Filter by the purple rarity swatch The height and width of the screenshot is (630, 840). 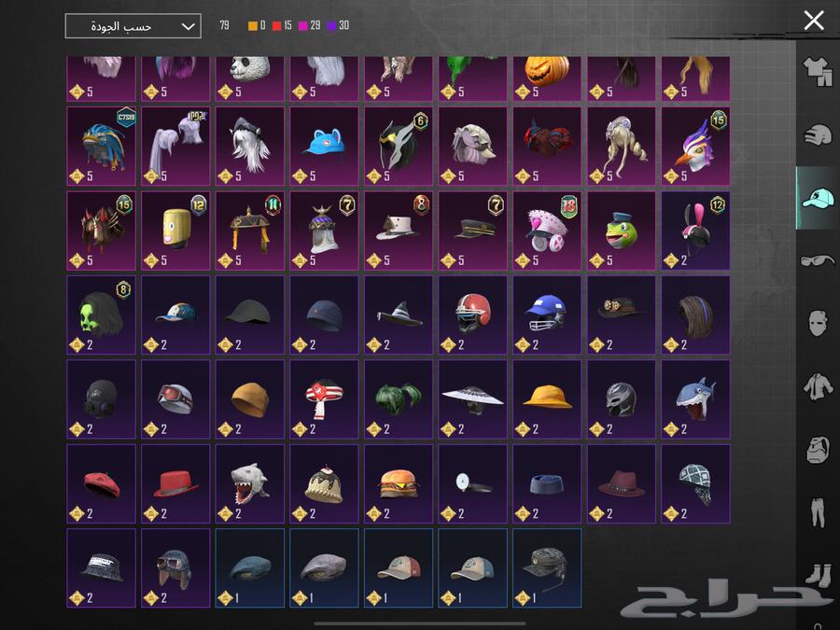[332, 26]
